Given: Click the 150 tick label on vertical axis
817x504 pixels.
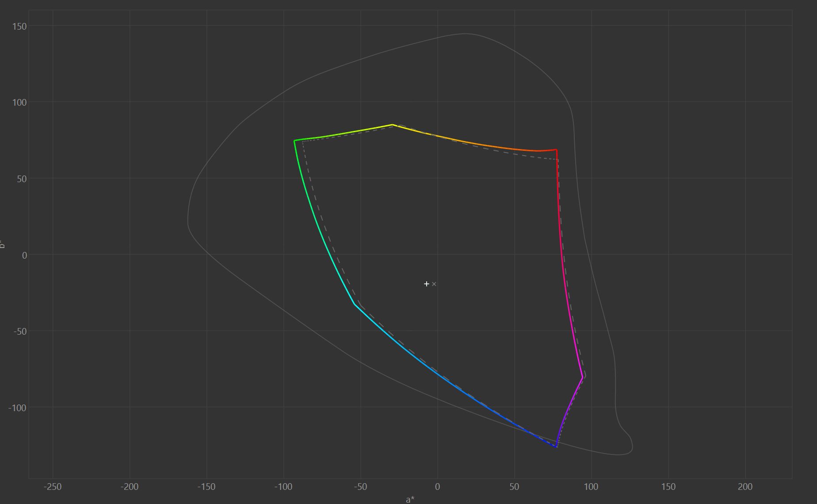Looking at the screenshot, I should 19,27.
